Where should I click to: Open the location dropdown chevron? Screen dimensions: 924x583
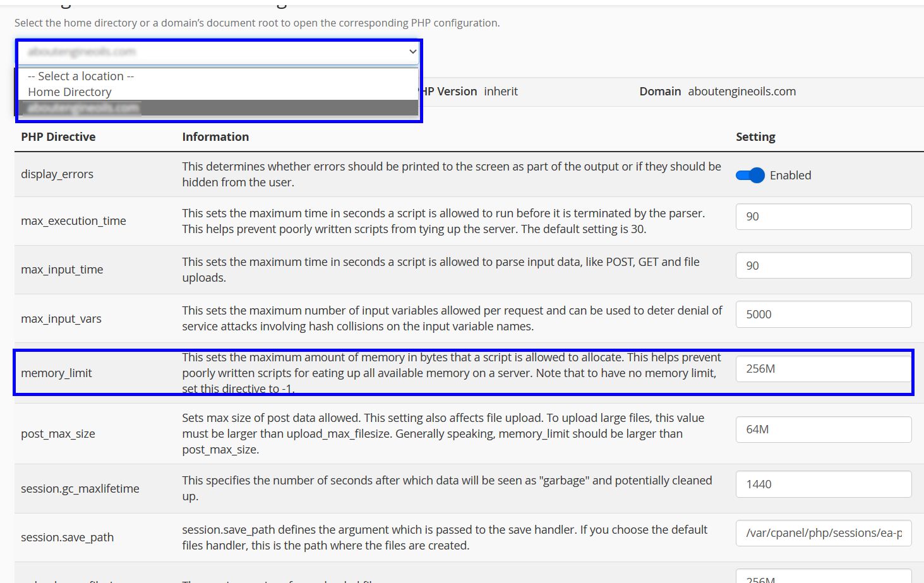[412, 52]
